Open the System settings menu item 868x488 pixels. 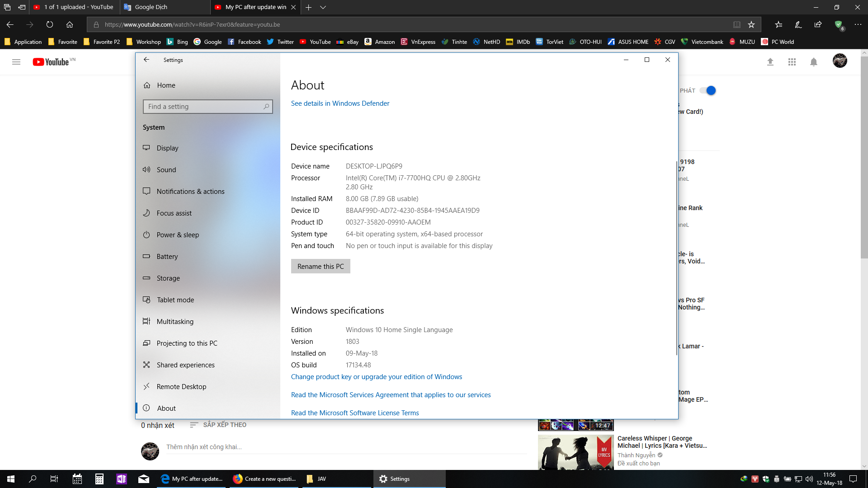tap(153, 127)
